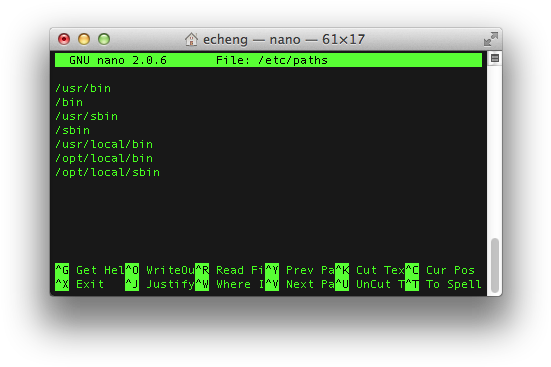Click the '^U' UnCut Text shortcut label
The width and height of the screenshot is (551, 367).
pyautogui.click(x=342, y=284)
